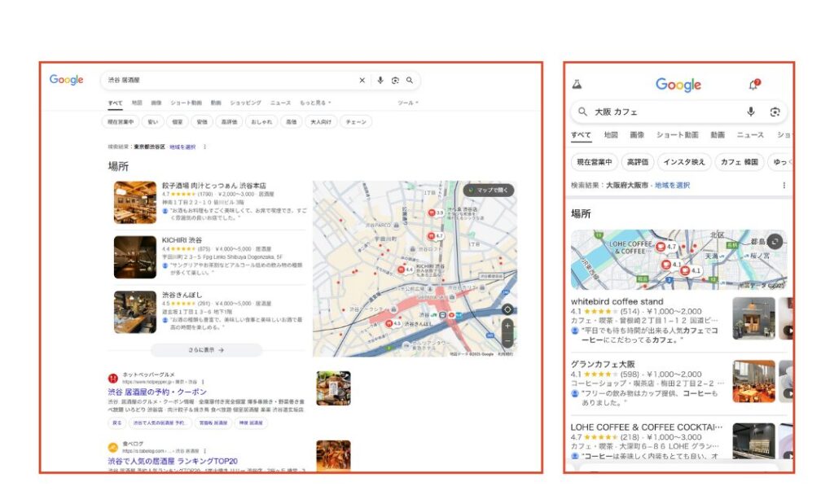Switch to the ショッピング tab
The height and width of the screenshot is (504, 834).
(245, 103)
